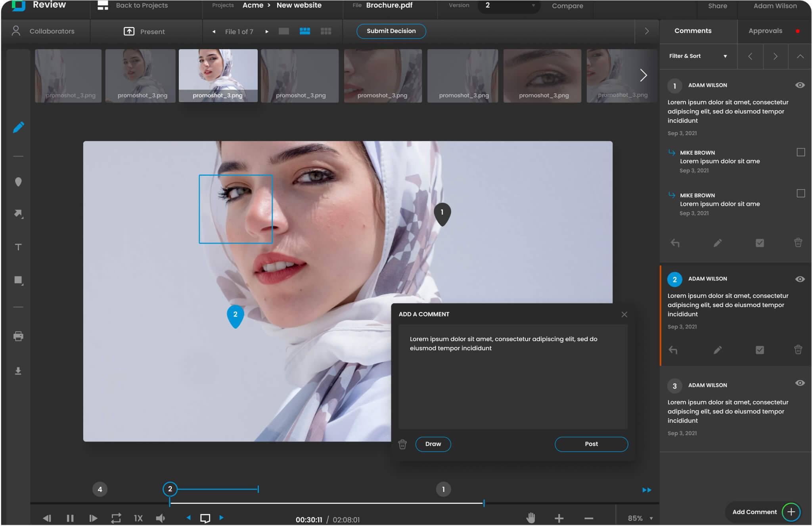Click the print icon in sidebar
Viewport: 812px width, 526px height.
[x=18, y=336]
